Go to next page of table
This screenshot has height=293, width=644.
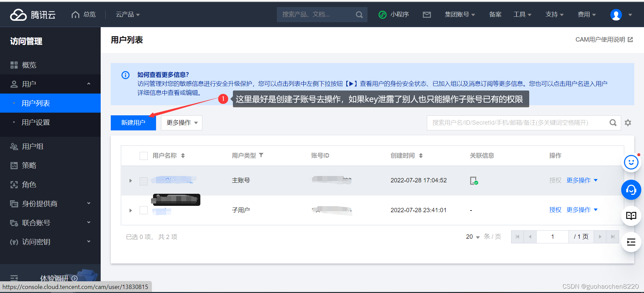coord(600,237)
